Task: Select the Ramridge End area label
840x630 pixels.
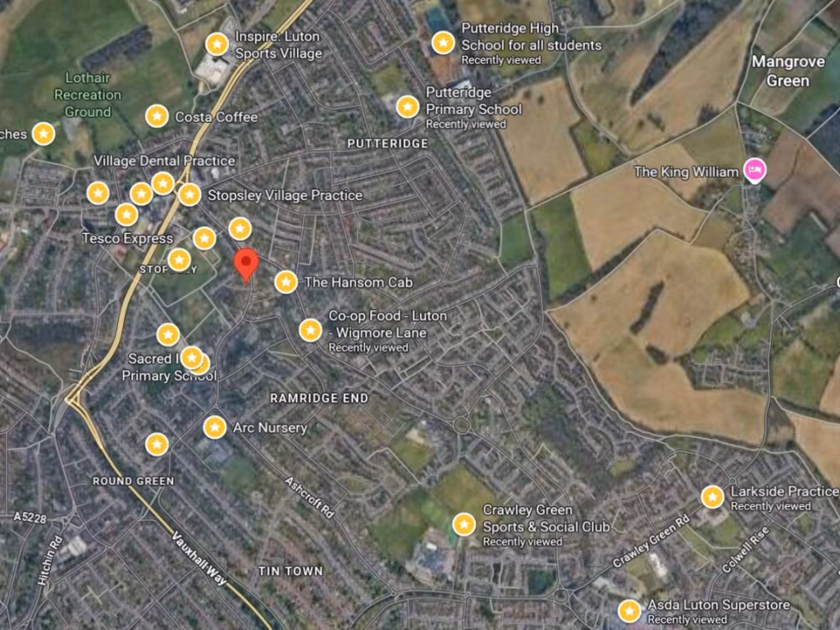Action: pos(319,398)
